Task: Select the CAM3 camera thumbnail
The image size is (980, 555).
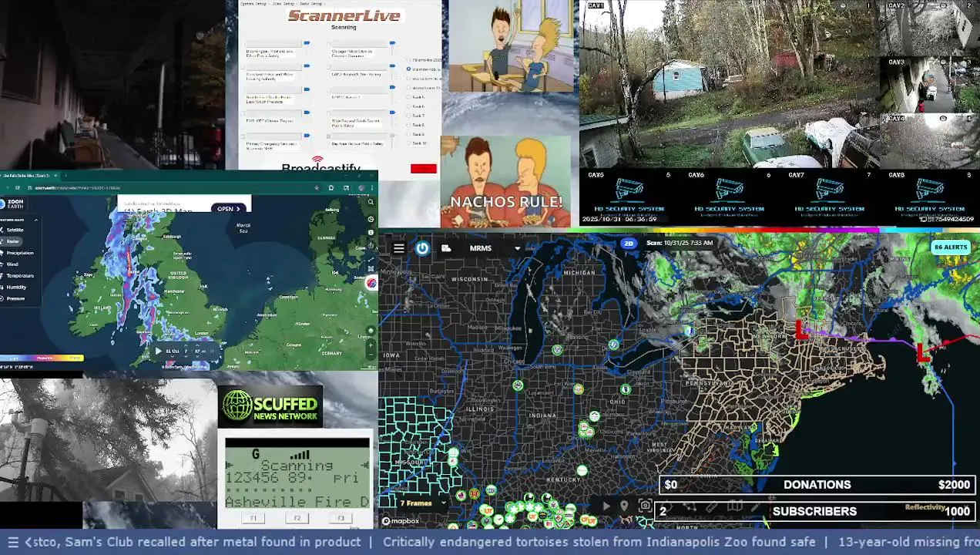Action: point(930,85)
